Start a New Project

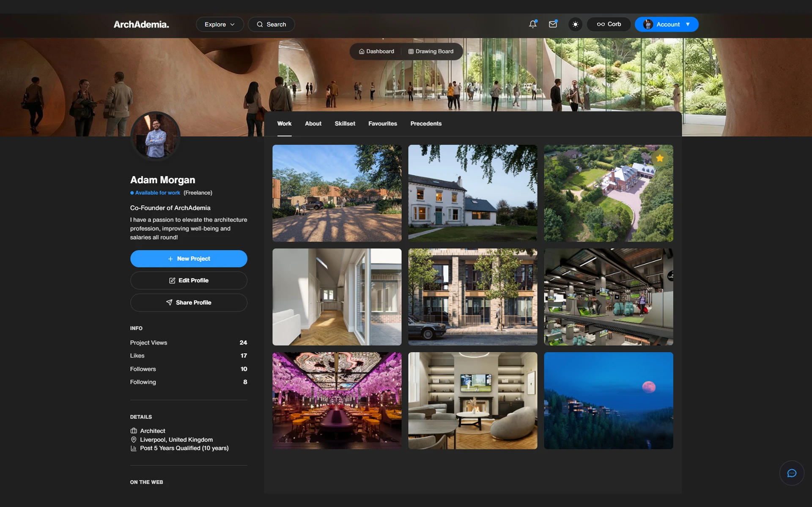[x=189, y=259]
